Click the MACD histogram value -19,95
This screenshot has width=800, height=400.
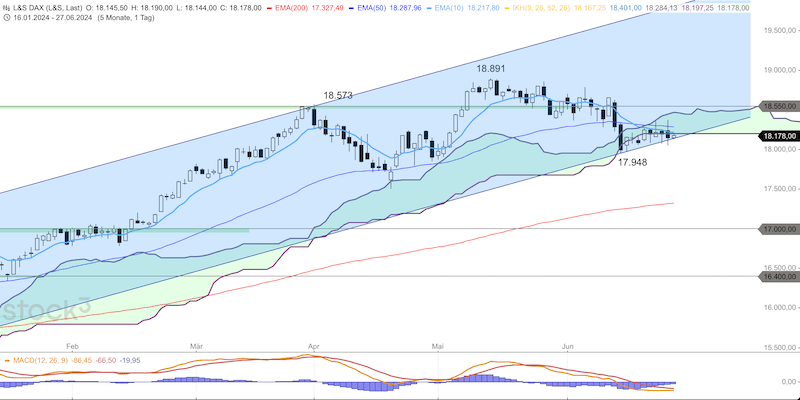click(131, 361)
